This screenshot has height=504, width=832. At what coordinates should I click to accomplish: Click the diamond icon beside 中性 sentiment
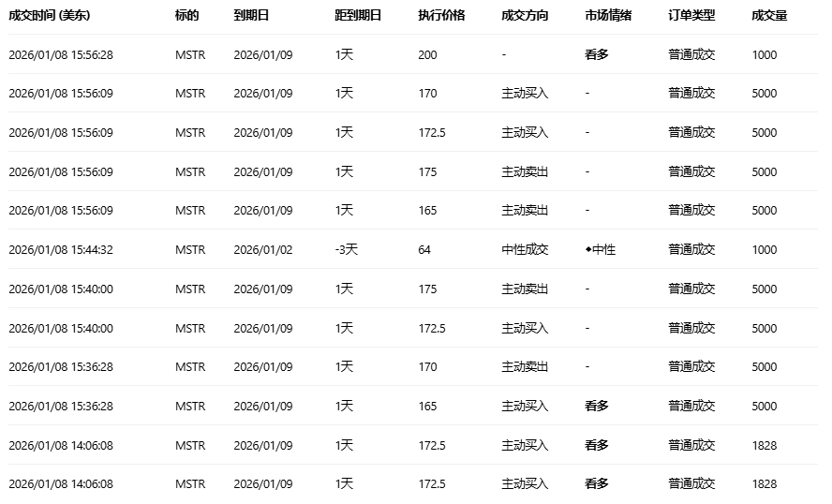click(x=588, y=250)
